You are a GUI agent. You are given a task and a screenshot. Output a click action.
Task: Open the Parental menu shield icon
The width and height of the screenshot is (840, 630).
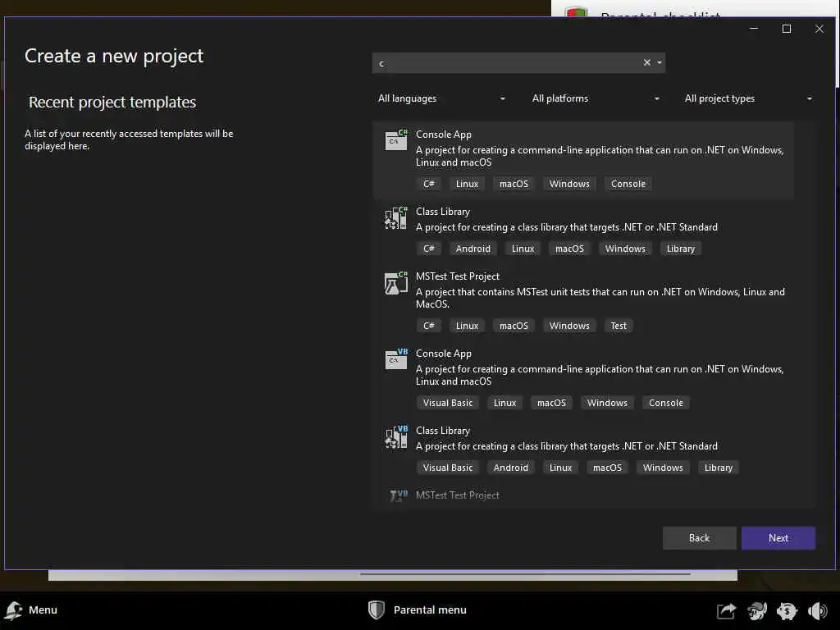pyautogui.click(x=377, y=609)
